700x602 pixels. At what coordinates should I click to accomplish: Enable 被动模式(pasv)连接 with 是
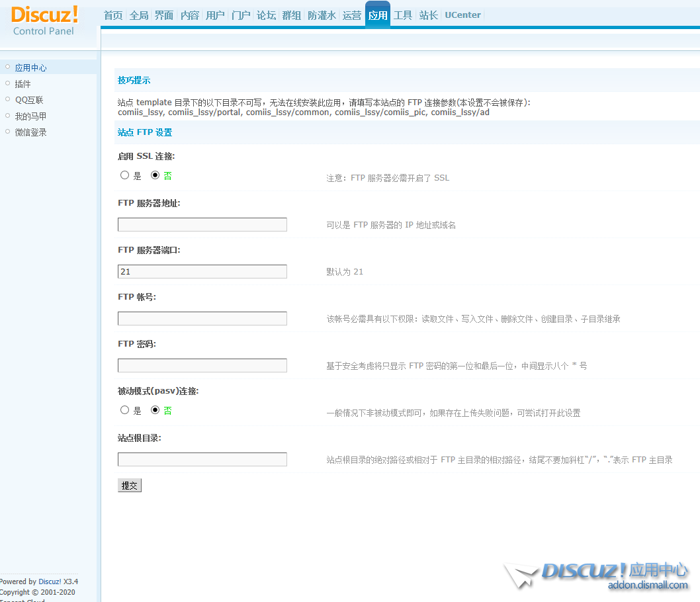(x=124, y=410)
